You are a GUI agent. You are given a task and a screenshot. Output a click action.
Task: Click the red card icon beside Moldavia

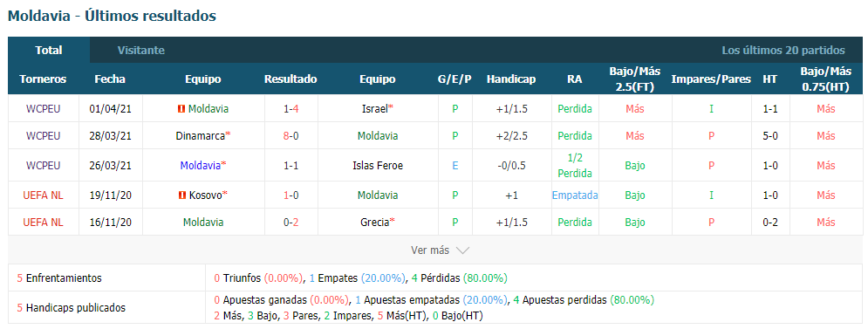pyautogui.click(x=181, y=109)
